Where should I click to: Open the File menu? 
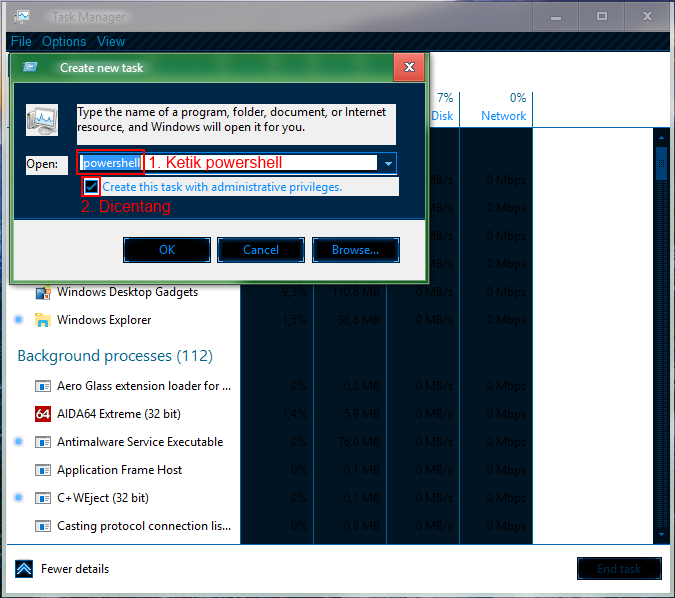pyautogui.click(x=21, y=41)
